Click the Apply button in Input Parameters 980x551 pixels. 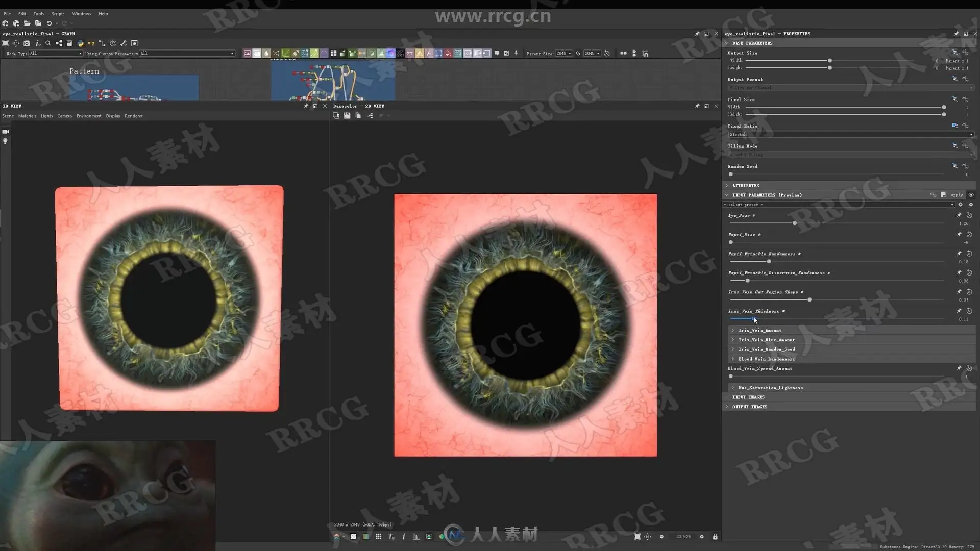click(x=957, y=195)
